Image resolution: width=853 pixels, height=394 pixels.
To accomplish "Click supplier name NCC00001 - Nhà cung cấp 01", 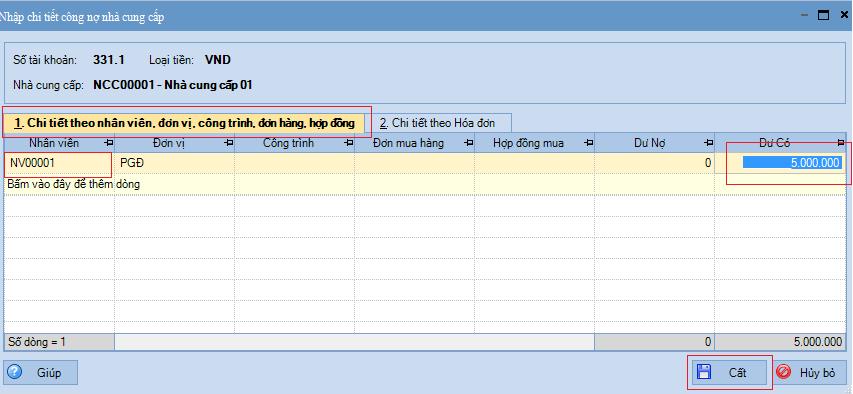I will (172, 85).
